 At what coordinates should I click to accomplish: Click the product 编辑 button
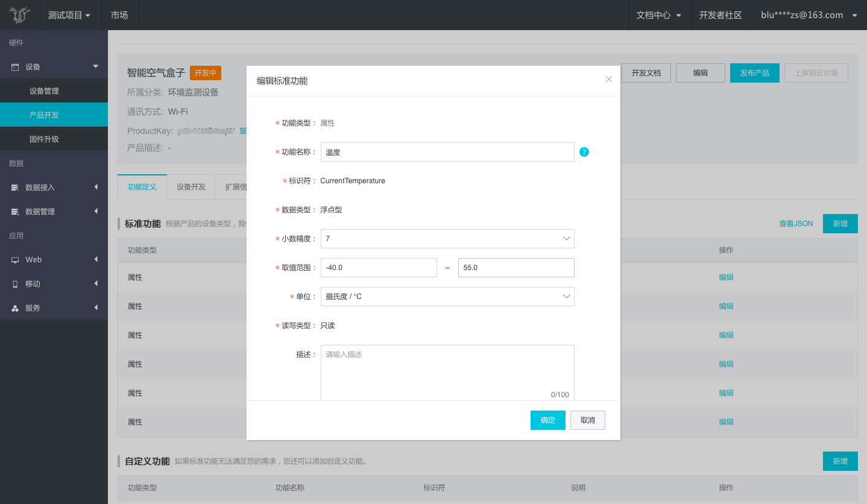(x=701, y=73)
